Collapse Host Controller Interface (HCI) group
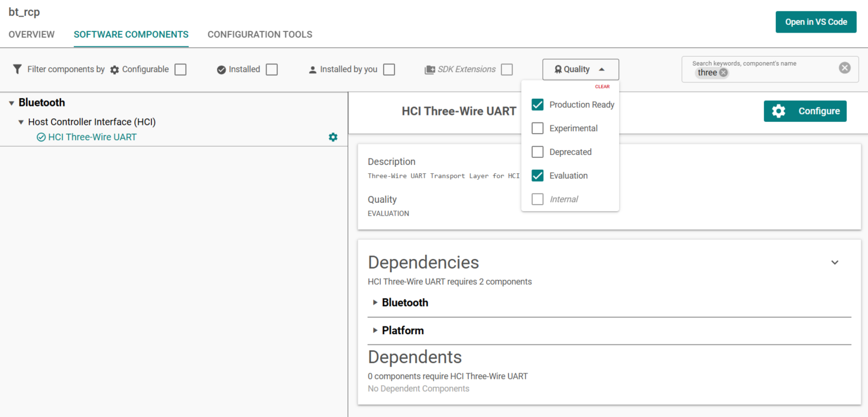868x417 pixels. pos(21,122)
